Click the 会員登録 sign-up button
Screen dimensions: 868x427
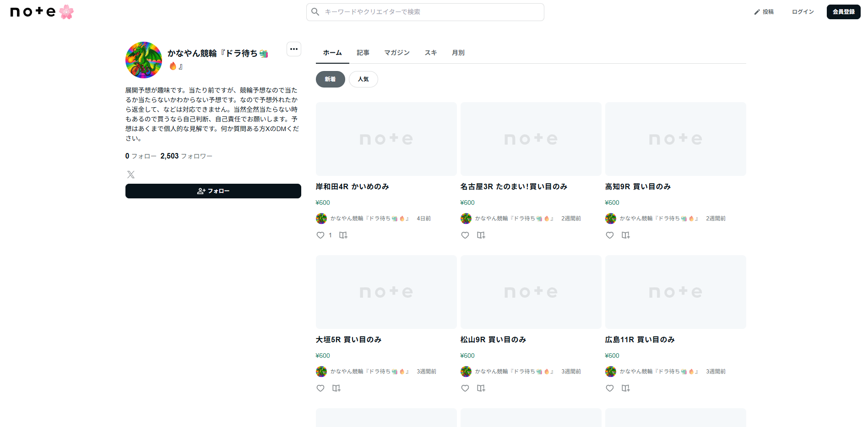pyautogui.click(x=843, y=12)
